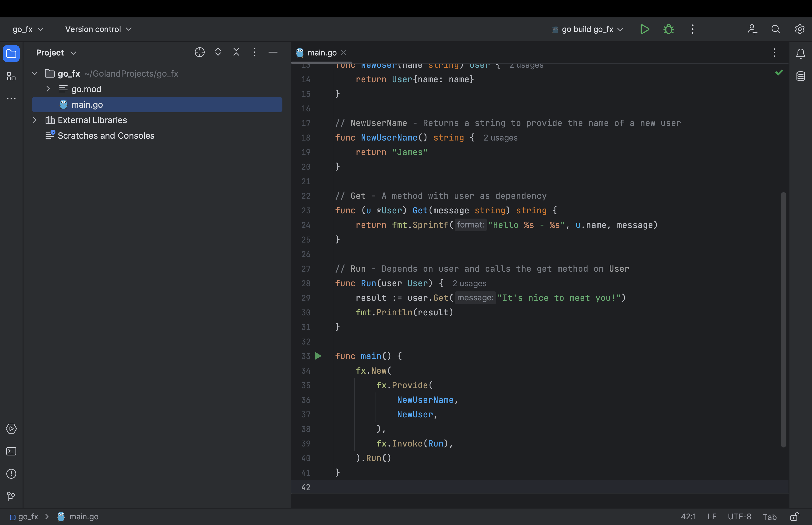Start debugging with the bug icon
Viewport: 812px width, 525px height.
tap(668, 29)
